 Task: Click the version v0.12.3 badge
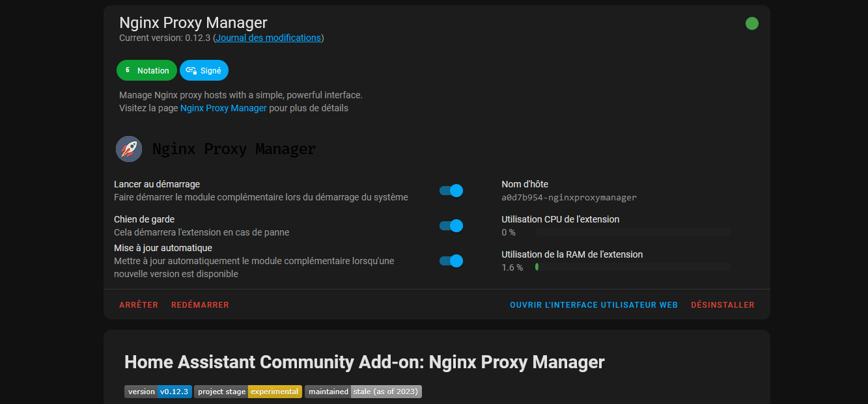158,392
